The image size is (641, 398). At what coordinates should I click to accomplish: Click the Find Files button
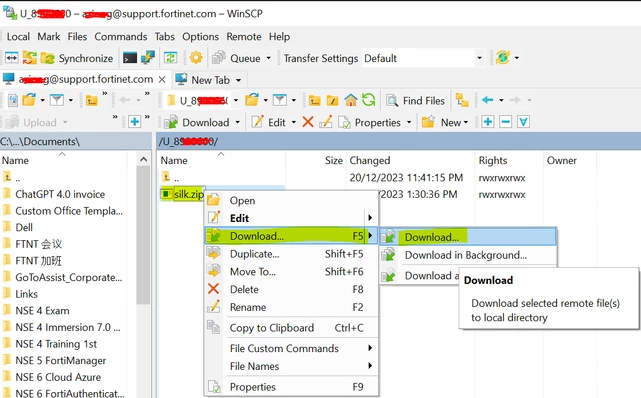(x=415, y=101)
